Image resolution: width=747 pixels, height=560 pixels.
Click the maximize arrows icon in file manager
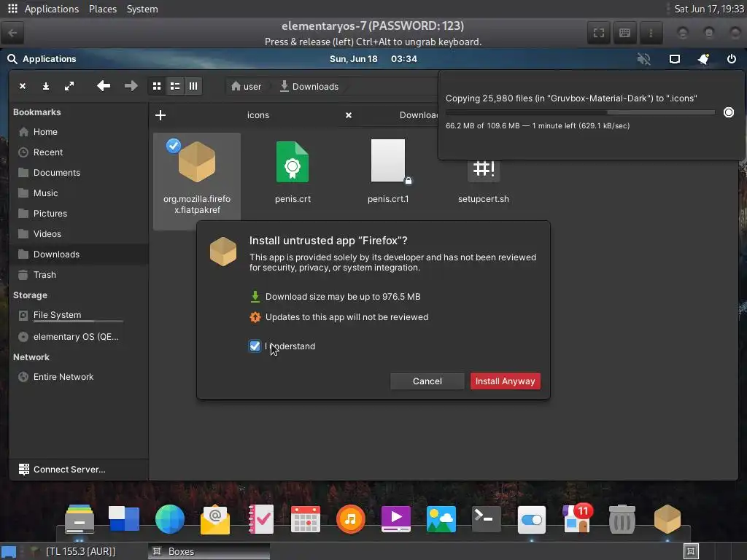pos(69,86)
